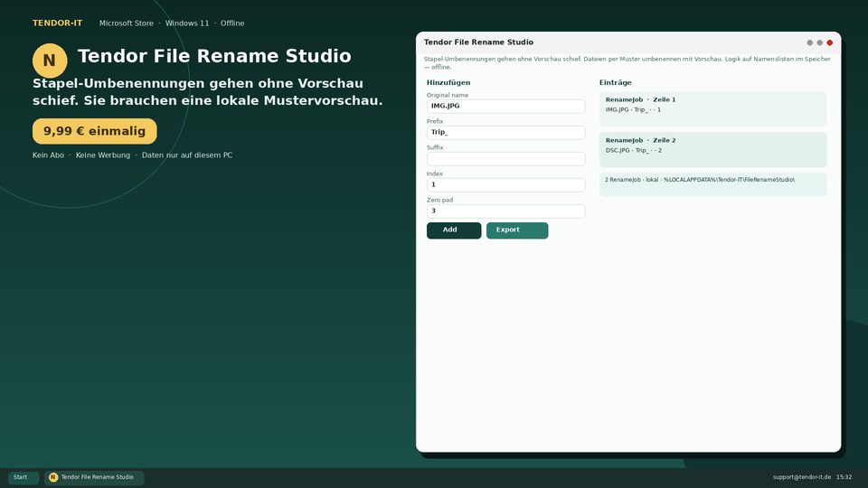Click the Hinzufügen section heading

[448, 82]
